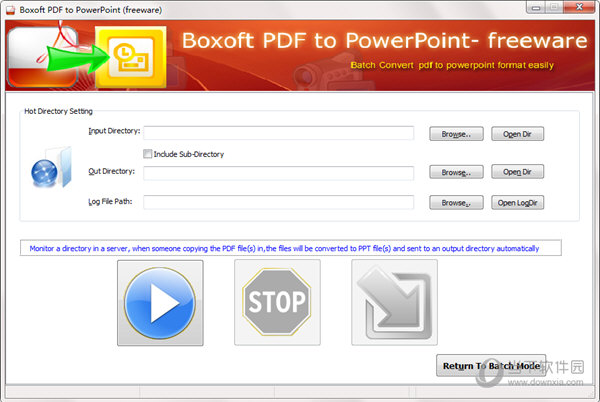Click the Out Directory text field

click(x=278, y=173)
